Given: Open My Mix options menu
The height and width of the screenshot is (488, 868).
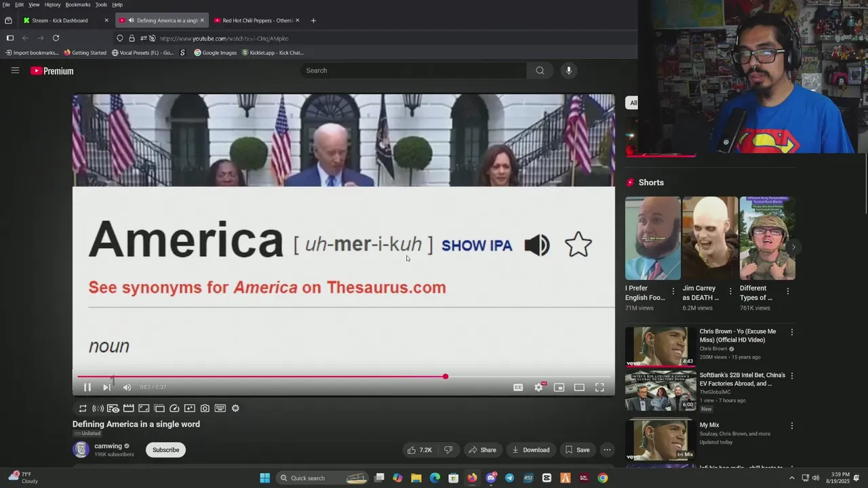Looking at the screenshot, I should pyautogui.click(x=791, y=426).
